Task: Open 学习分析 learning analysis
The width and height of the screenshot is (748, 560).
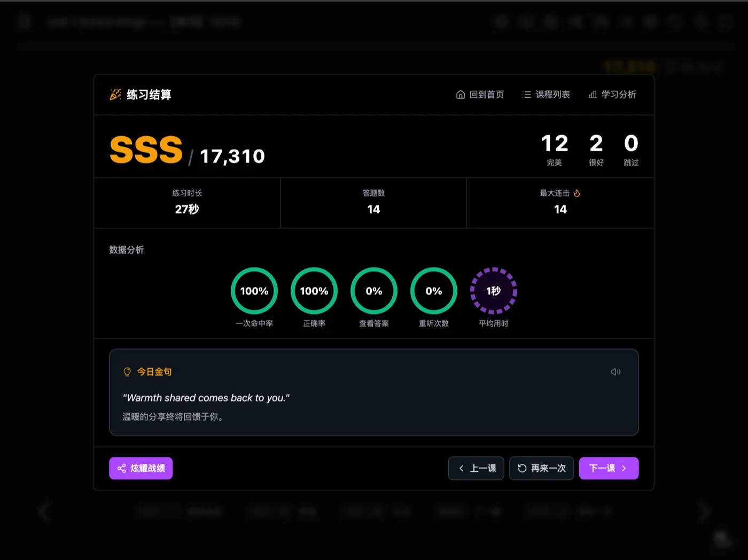Action: click(x=612, y=95)
